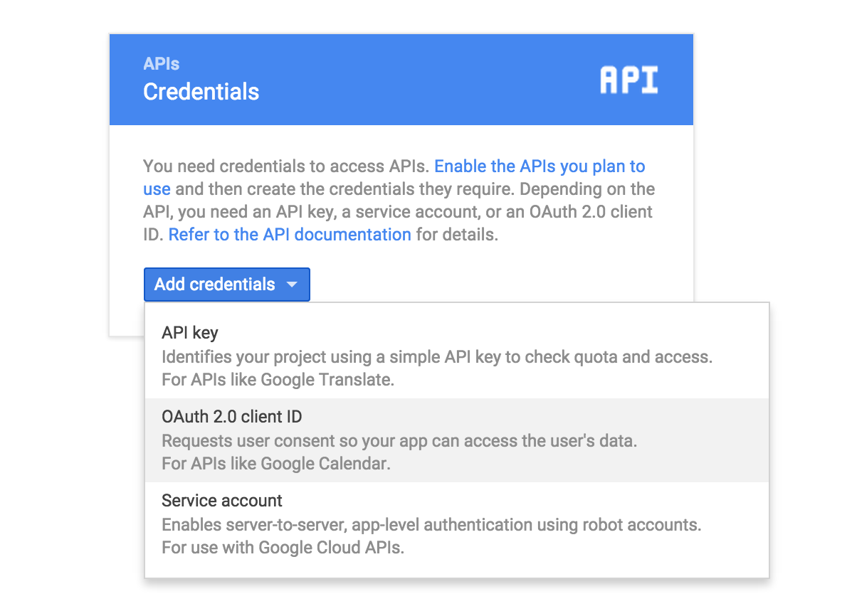Click 'Identifies your project' description text
The height and width of the screenshot is (616, 847).
(x=436, y=357)
